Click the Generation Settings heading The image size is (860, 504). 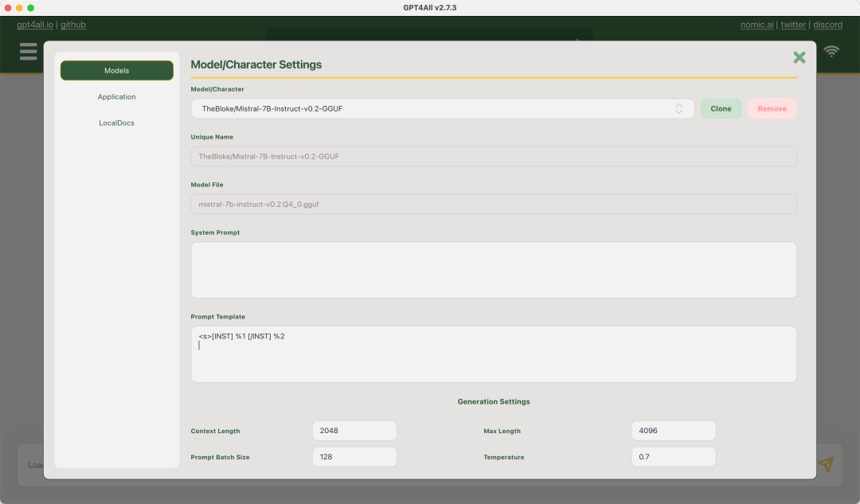point(494,401)
